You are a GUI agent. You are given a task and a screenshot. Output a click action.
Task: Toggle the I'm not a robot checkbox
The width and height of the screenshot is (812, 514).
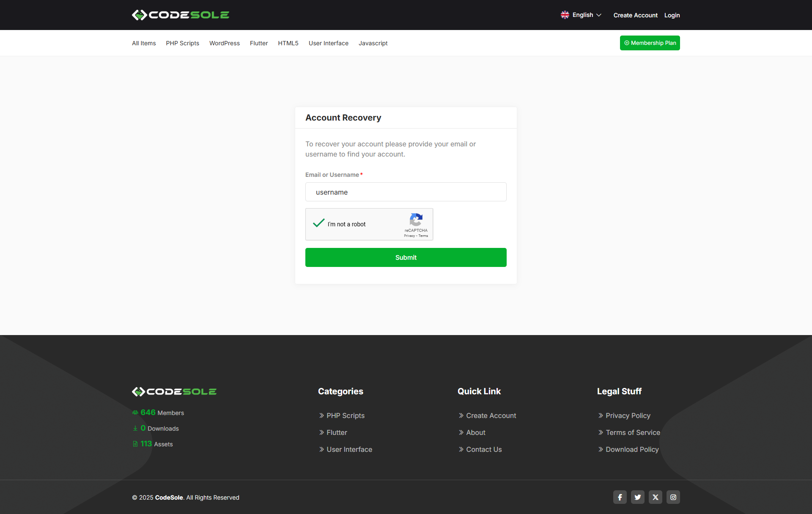point(318,223)
